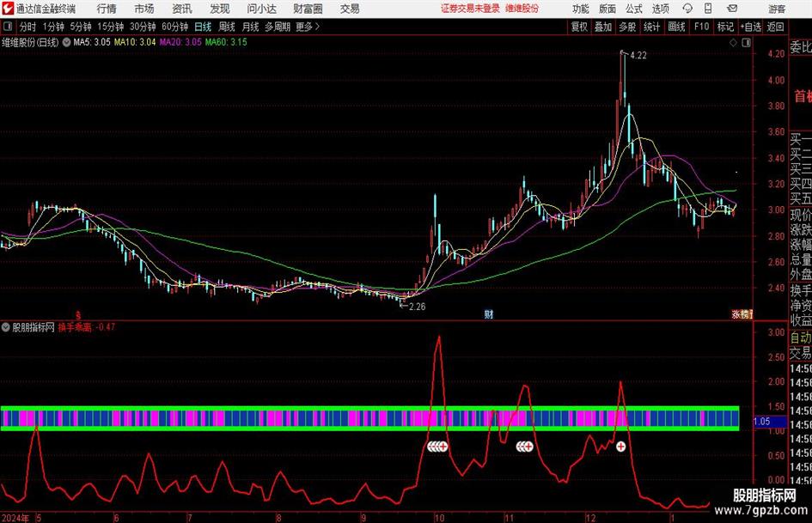This screenshot has height=523, width=812.
Task: Click the diamond icon at chart top-right
Action: tap(733, 43)
